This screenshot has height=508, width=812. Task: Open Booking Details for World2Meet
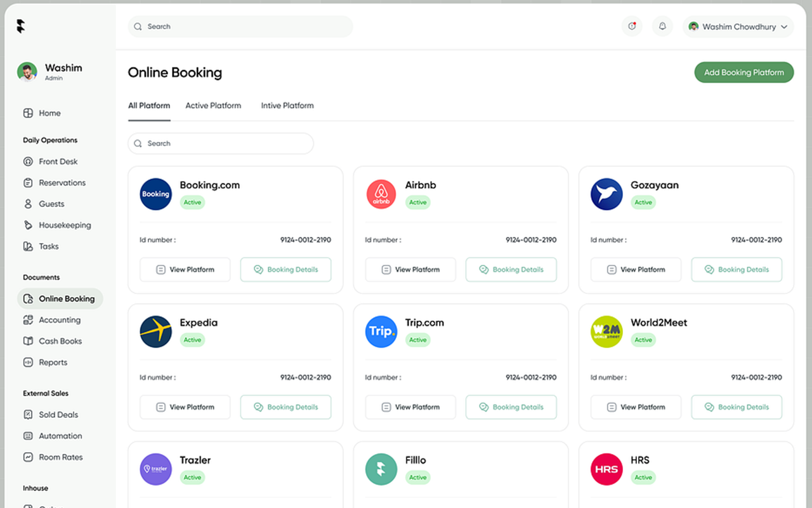tap(737, 407)
